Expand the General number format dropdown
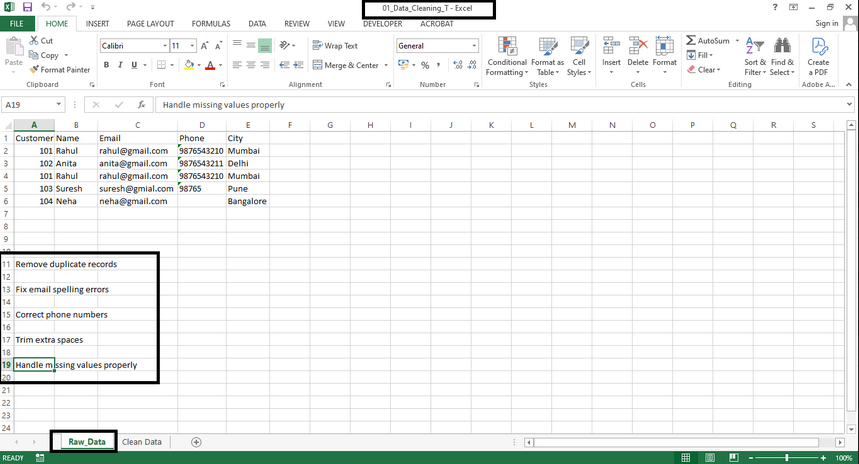 473,46
